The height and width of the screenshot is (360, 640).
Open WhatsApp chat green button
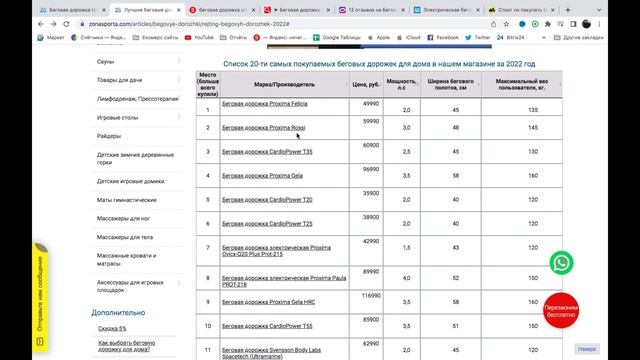pyautogui.click(x=561, y=263)
